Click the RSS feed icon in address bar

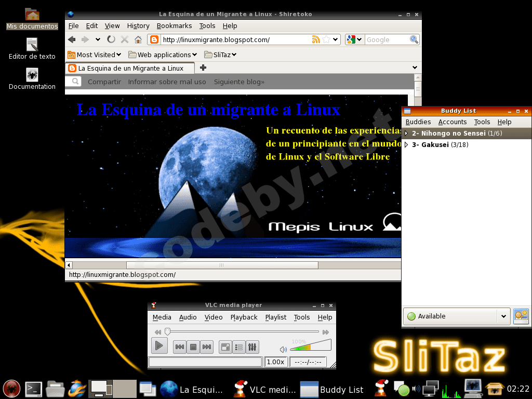click(316, 39)
